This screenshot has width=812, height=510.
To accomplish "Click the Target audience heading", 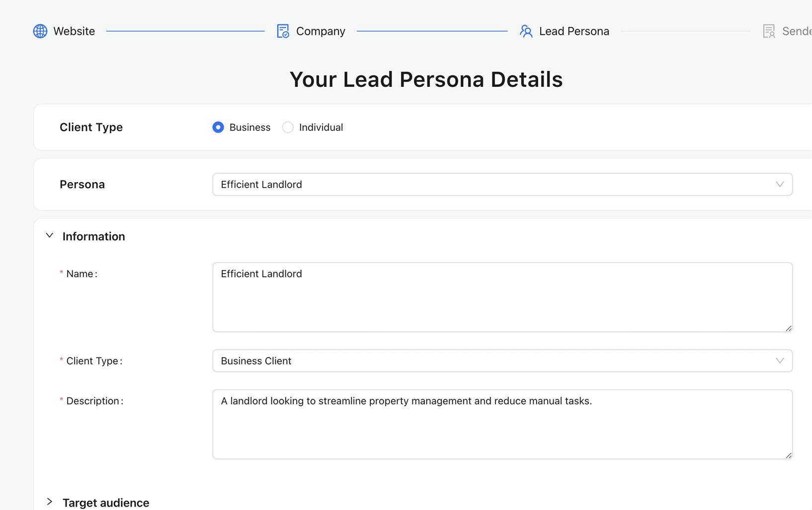I will 106,503.
